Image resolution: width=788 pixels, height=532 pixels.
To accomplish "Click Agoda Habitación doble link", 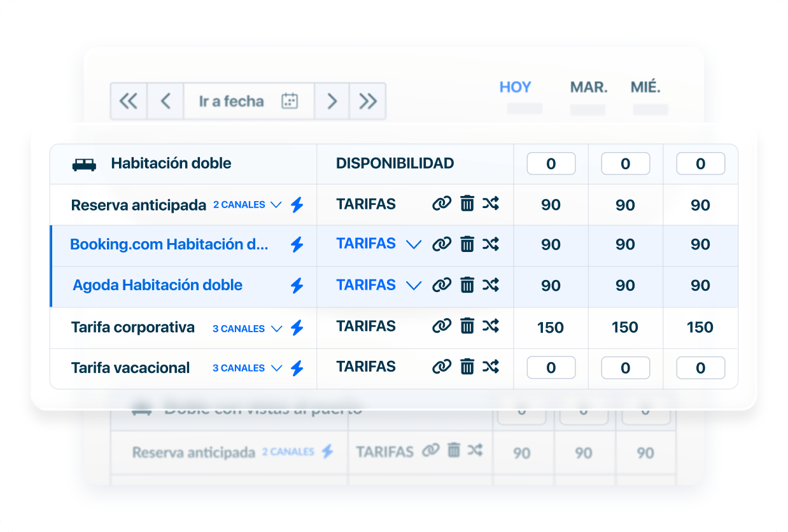I will (157, 285).
